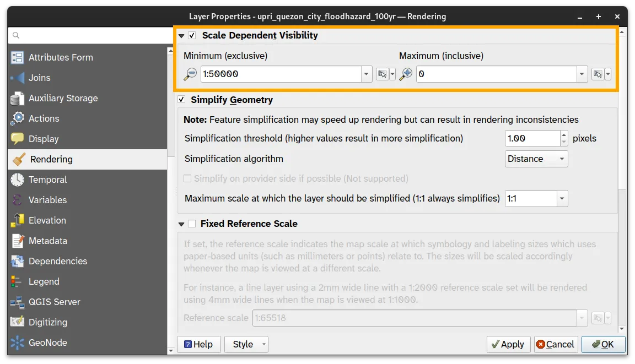
Task: Go to the QGIS Server section
Action: pyautogui.click(x=54, y=302)
